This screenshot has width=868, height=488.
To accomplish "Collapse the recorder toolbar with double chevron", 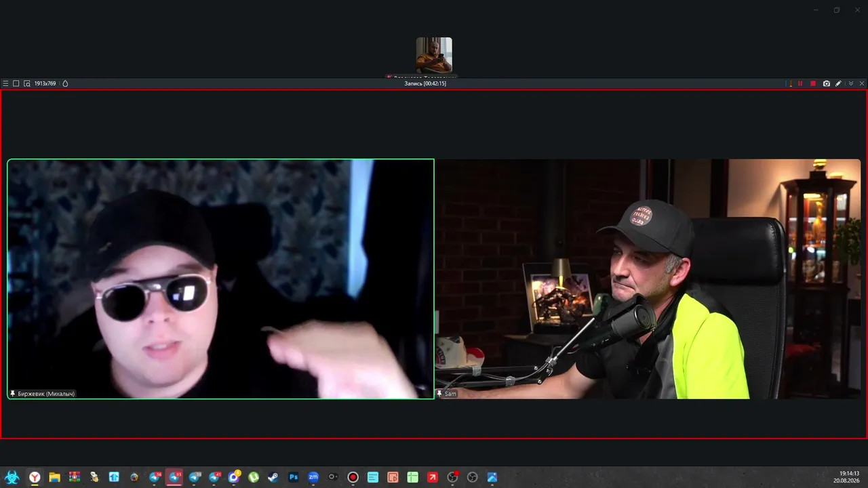I will click(x=851, y=83).
